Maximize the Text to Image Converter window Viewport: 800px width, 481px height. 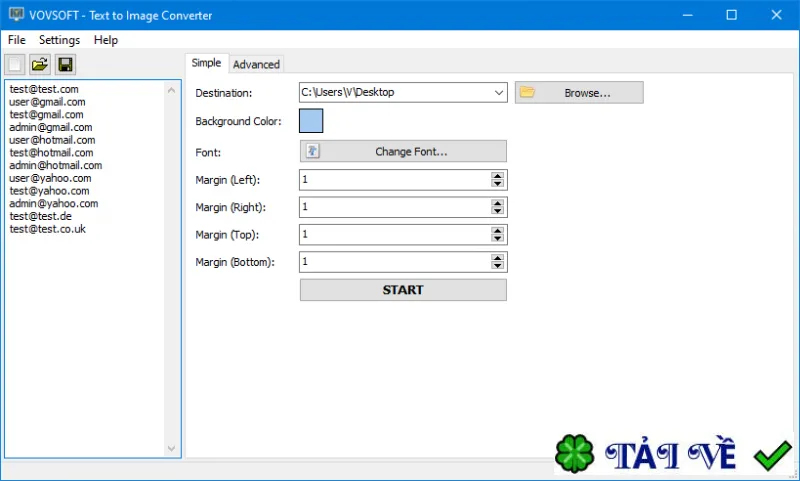tap(732, 15)
